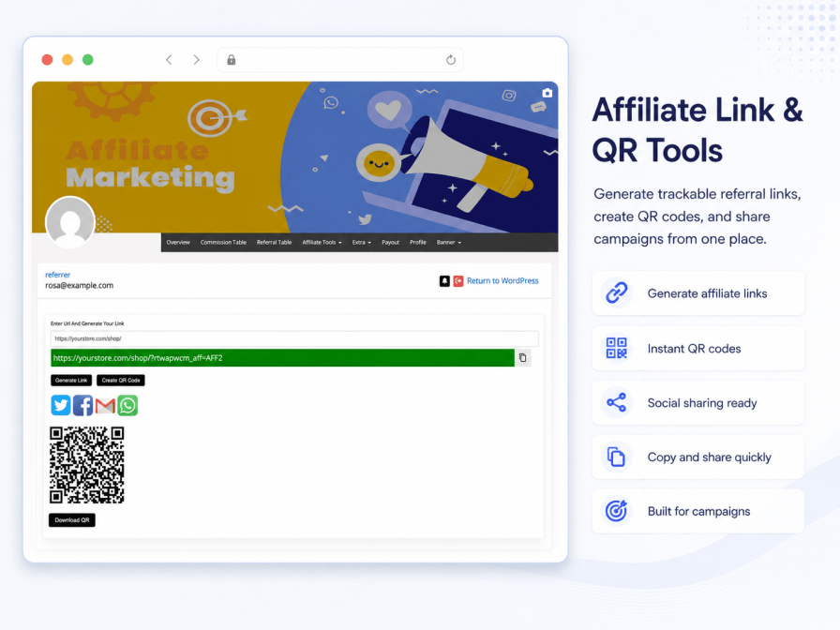Click the browser forward arrow
The image size is (840, 630).
[196, 60]
